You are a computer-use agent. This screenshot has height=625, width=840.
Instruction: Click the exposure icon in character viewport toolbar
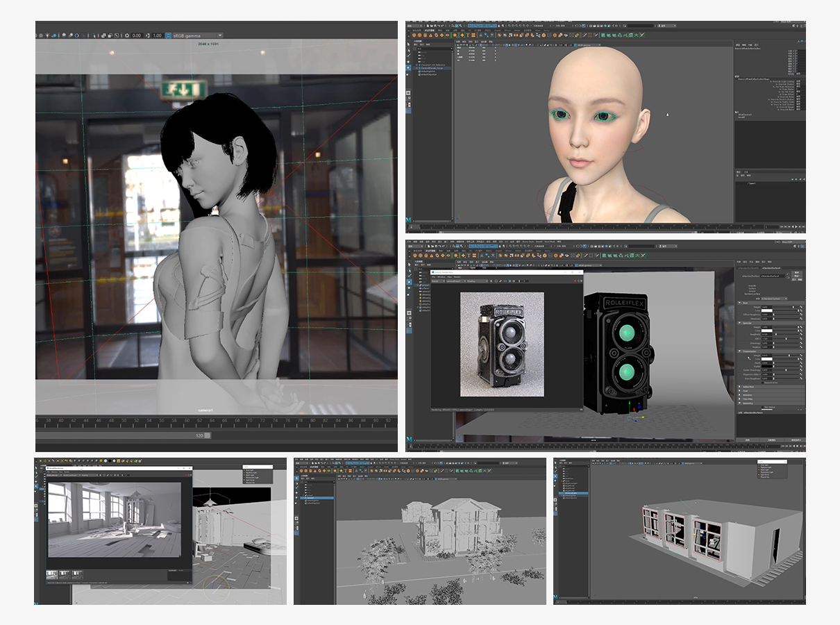(126, 35)
